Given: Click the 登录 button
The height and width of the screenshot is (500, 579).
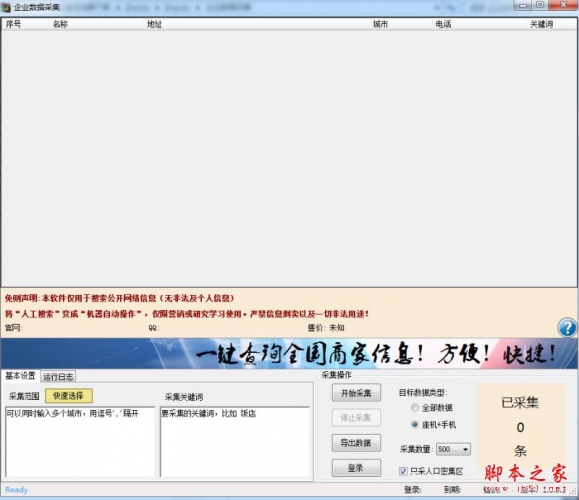Looking at the screenshot, I should [x=356, y=468].
